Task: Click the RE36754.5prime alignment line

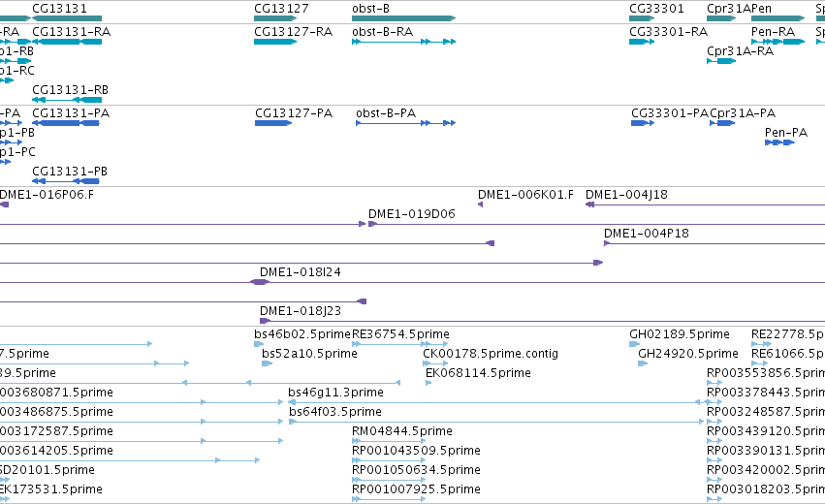Action: (399, 344)
